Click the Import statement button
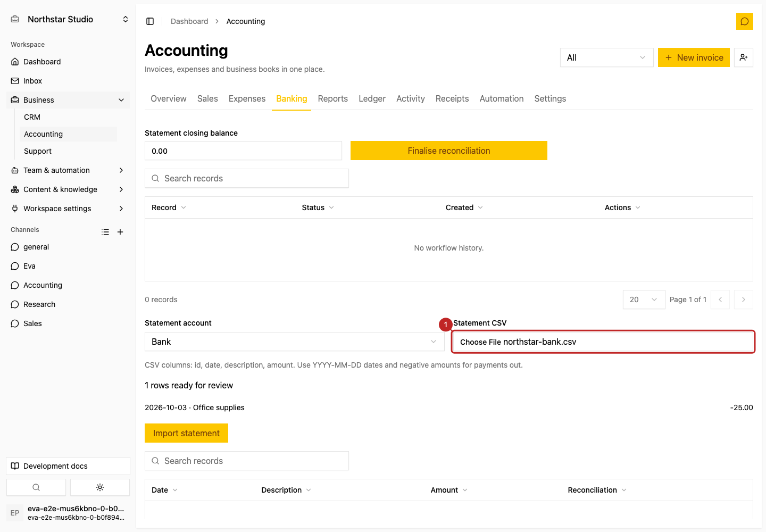 coord(186,433)
